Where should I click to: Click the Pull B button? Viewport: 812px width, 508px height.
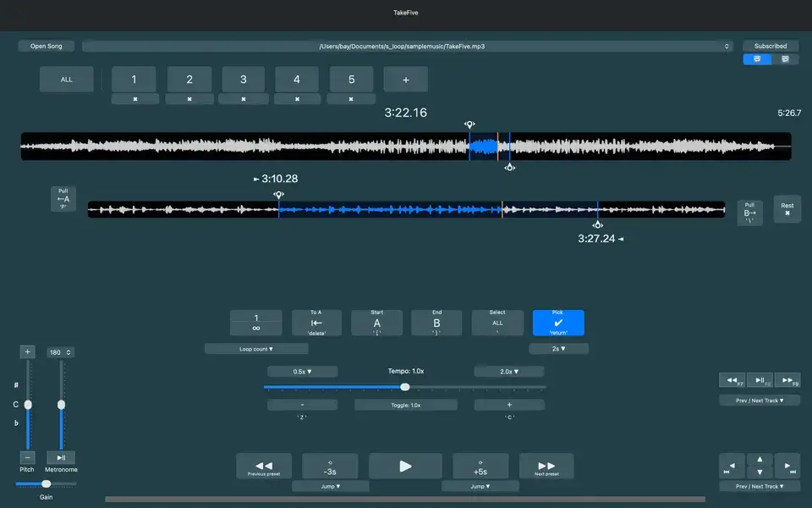(x=749, y=213)
